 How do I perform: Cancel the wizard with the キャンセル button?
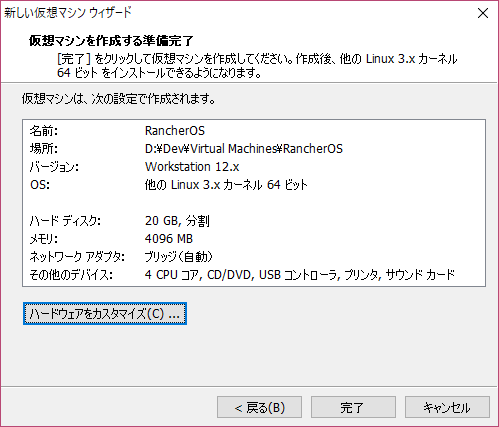click(447, 407)
